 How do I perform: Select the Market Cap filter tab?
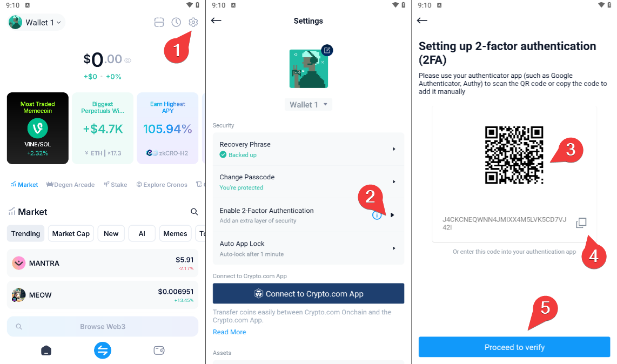(71, 234)
